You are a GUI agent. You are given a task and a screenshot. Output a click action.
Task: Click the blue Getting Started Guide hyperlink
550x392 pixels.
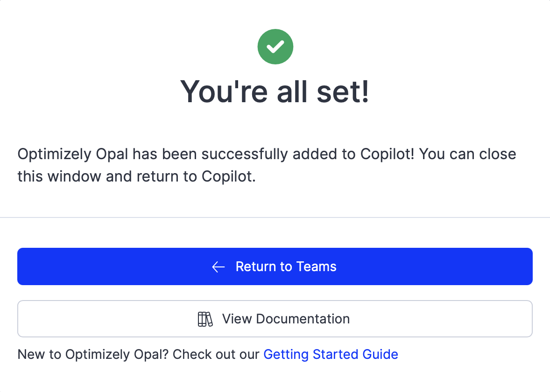(x=331, y=354)
